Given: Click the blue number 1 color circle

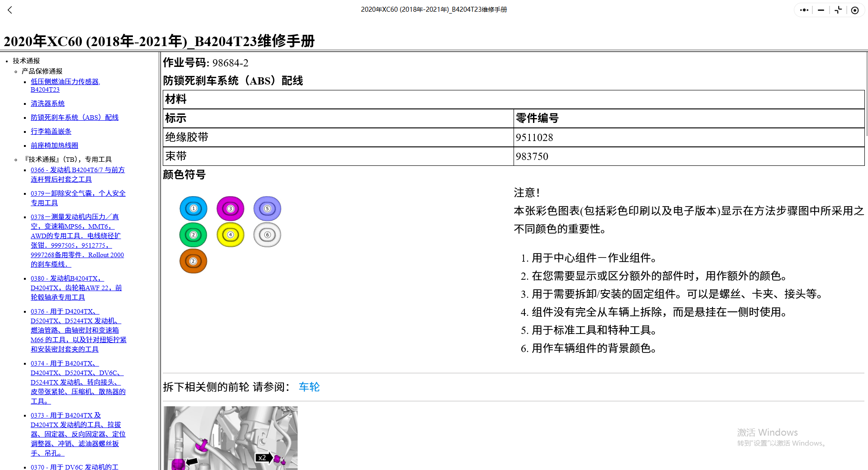Looking at the screenshot, I should [193, 208].
